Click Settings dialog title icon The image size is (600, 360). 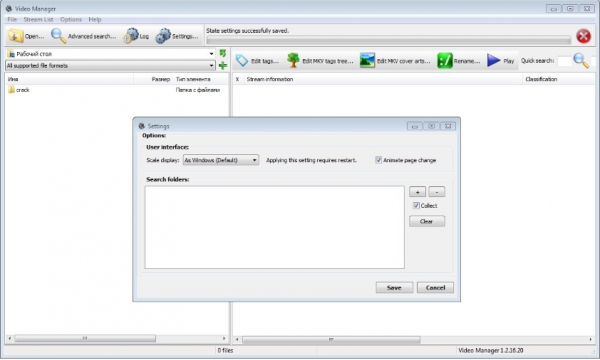click(x=142, y=126)
